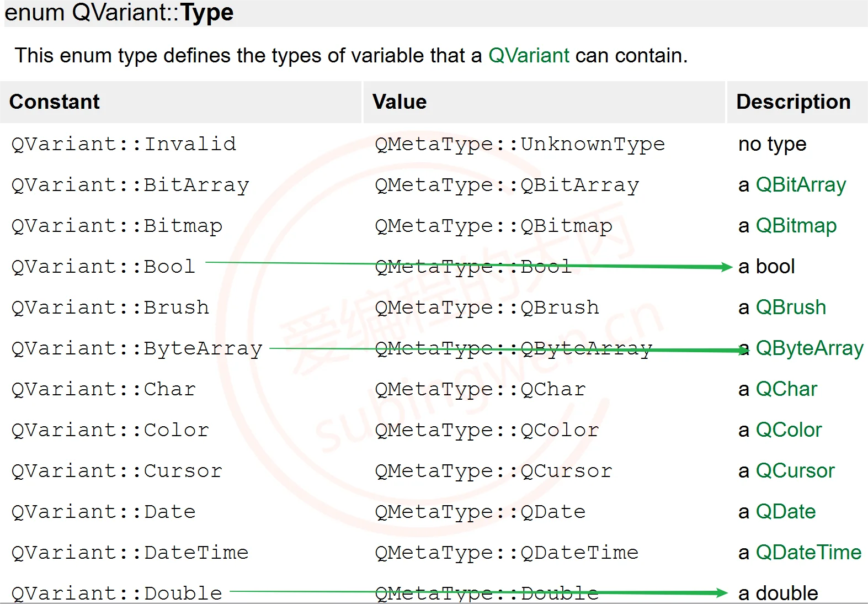Open the QBitmap link
The height and width of the screenshot is (604, 868).
(796, 226)
